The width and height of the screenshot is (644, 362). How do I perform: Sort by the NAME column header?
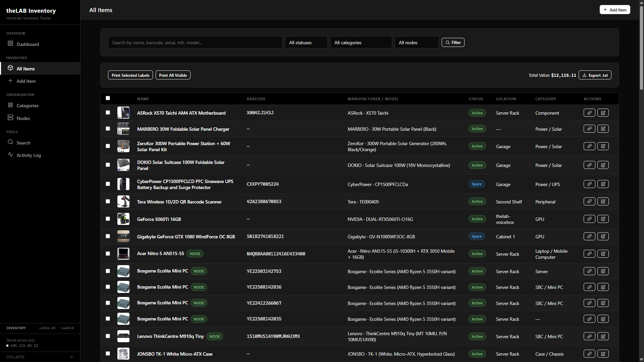(143, 99)
